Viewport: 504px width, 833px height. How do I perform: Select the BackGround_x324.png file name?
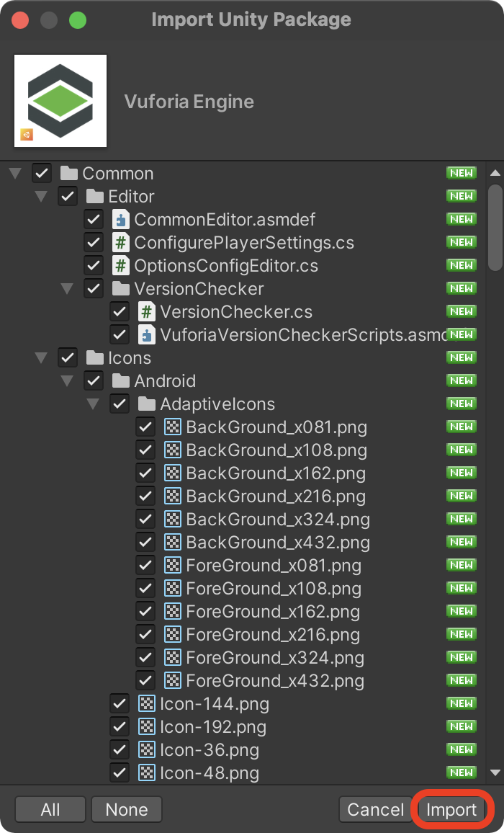[x=278, y=519]
